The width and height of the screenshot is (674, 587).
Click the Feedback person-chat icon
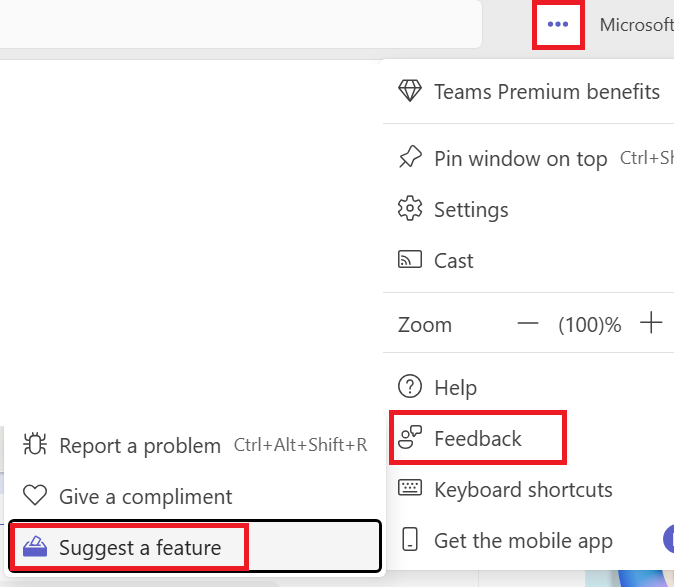(x=410, y=437)
